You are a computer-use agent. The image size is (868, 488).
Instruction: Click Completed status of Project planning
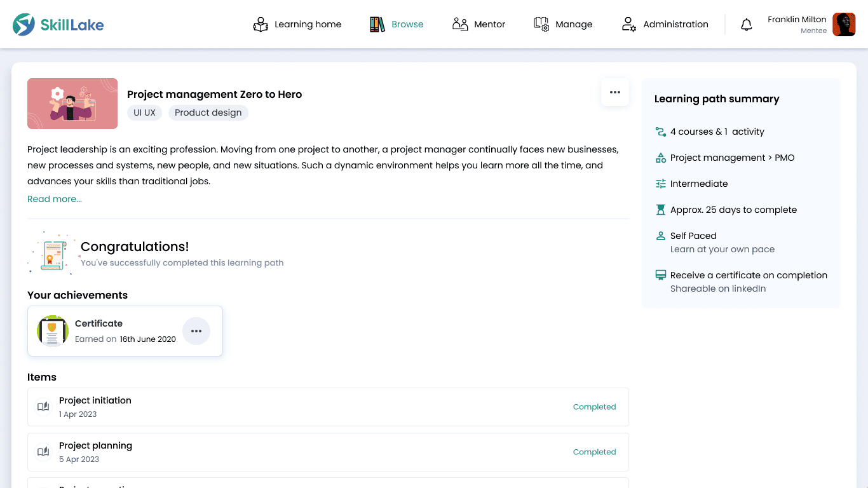594,452
